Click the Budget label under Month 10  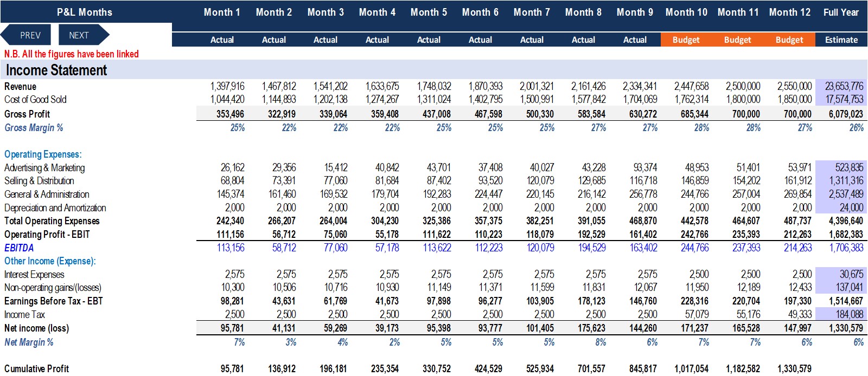[686, 40]
